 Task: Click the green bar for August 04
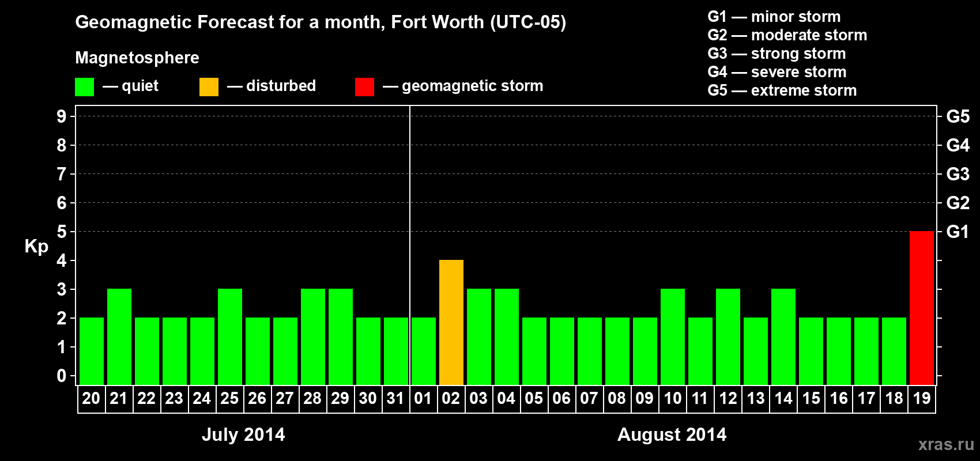coord(507,337)
